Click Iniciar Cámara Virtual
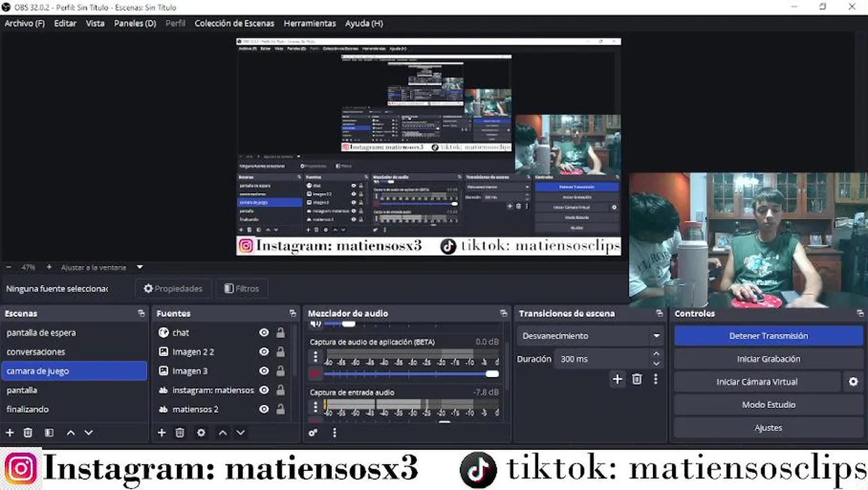Viewport: 868px width, 490px height. tap(757, 382)
